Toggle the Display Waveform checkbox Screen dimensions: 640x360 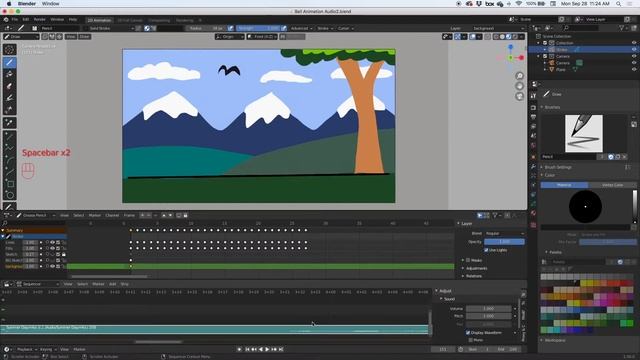tap(468, 333)
